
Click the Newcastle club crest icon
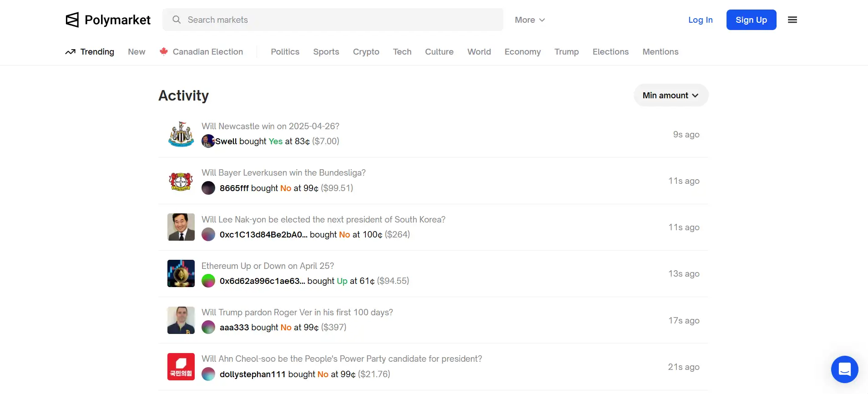181,134
